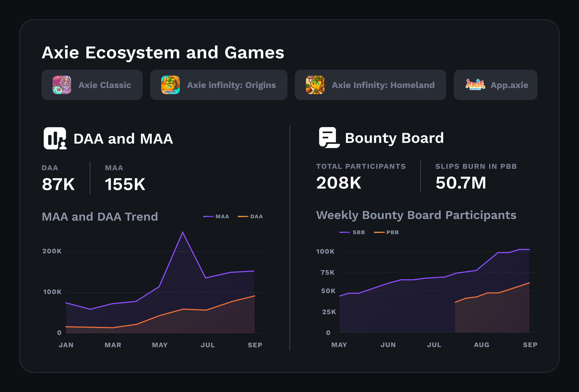Click the Weekly Bounty Board Participants title

pos(416,216)
